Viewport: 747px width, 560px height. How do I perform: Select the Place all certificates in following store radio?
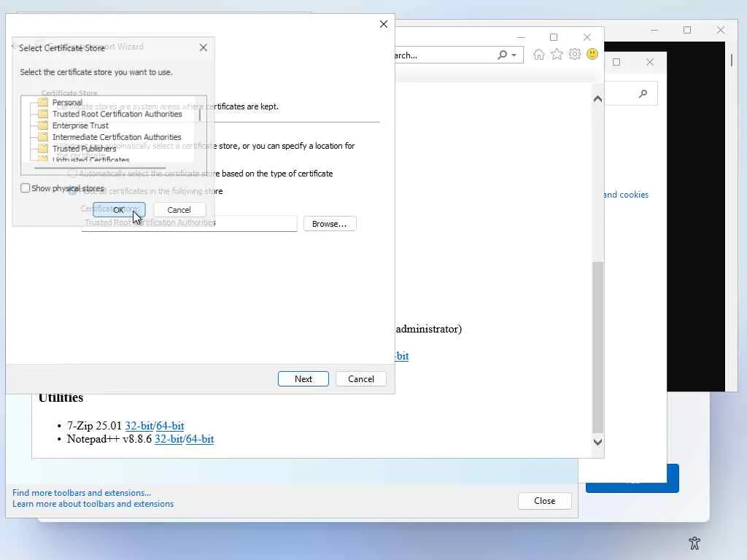72,191
